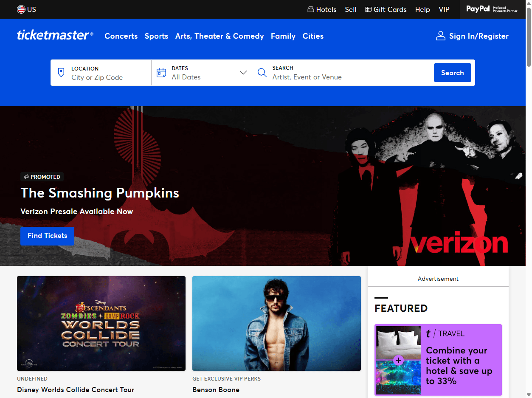Viewport: 532px width, 398px height.
Task: Open the Concerts menu
Action: (x=121, y=36)
